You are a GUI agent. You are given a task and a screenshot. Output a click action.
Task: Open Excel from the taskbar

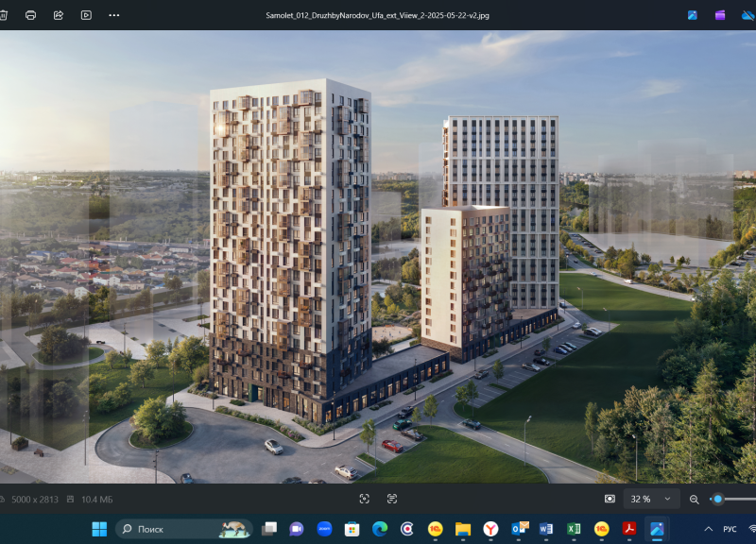[574, 529]
